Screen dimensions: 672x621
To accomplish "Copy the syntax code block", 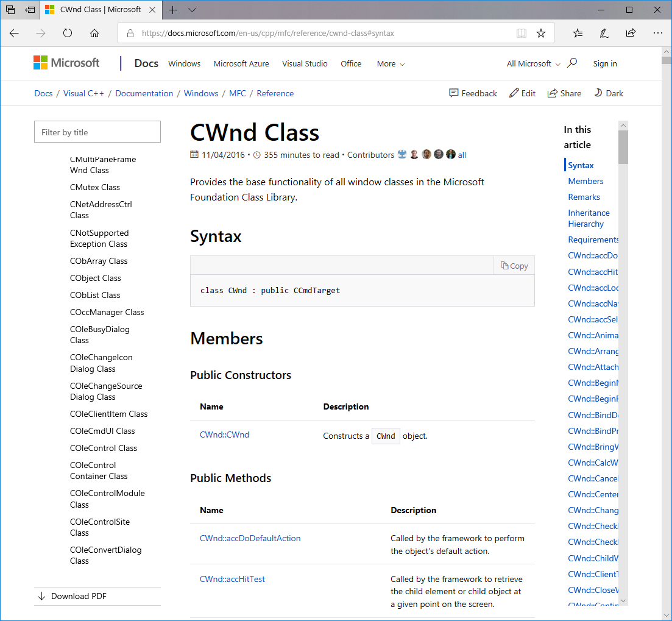I will pyautogui.click(x=514, y=266).
